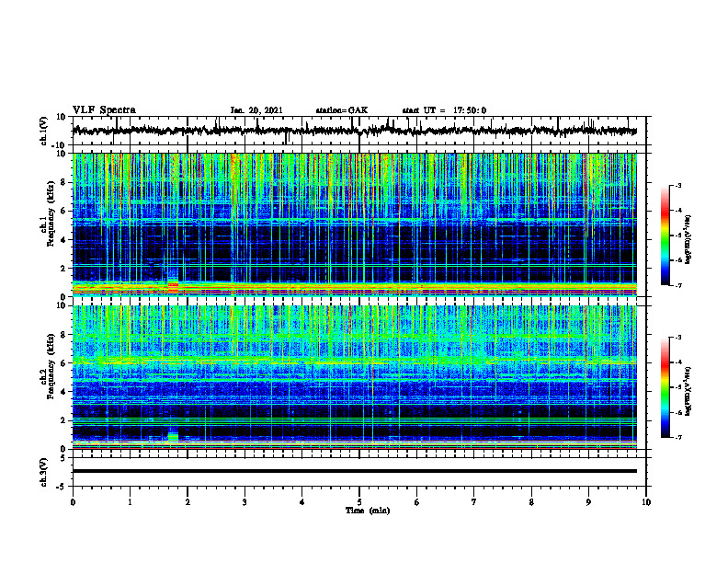Click the "-3" tick on ch.2 colorbar
This screenshot has height=563, width=728.
[677, 338]
